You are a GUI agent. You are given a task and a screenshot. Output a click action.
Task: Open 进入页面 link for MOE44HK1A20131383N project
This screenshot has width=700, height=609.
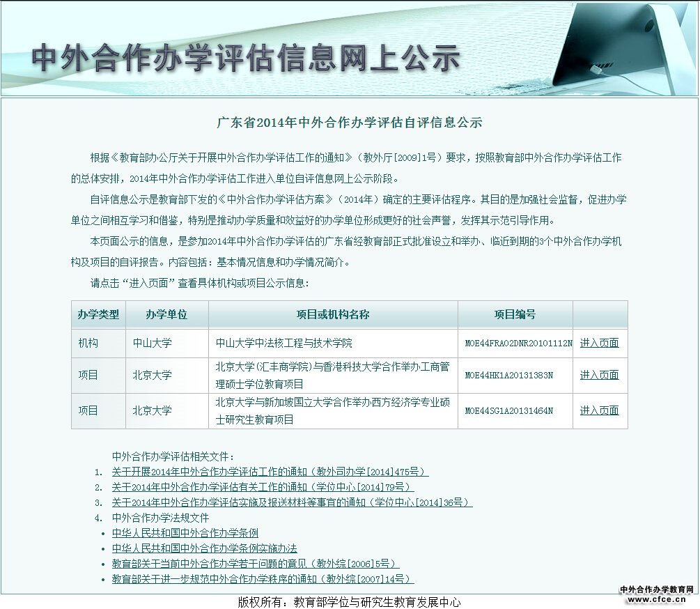(599, 375)
